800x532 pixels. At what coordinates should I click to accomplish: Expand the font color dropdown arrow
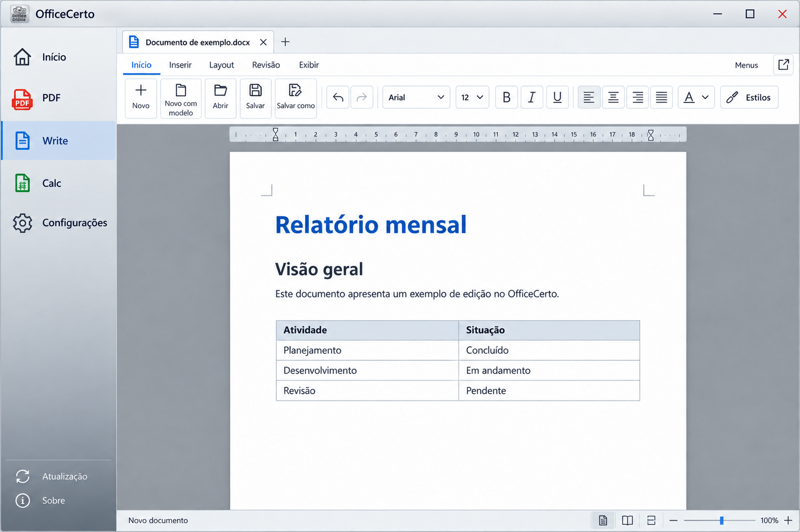click(x=705, y=97)
